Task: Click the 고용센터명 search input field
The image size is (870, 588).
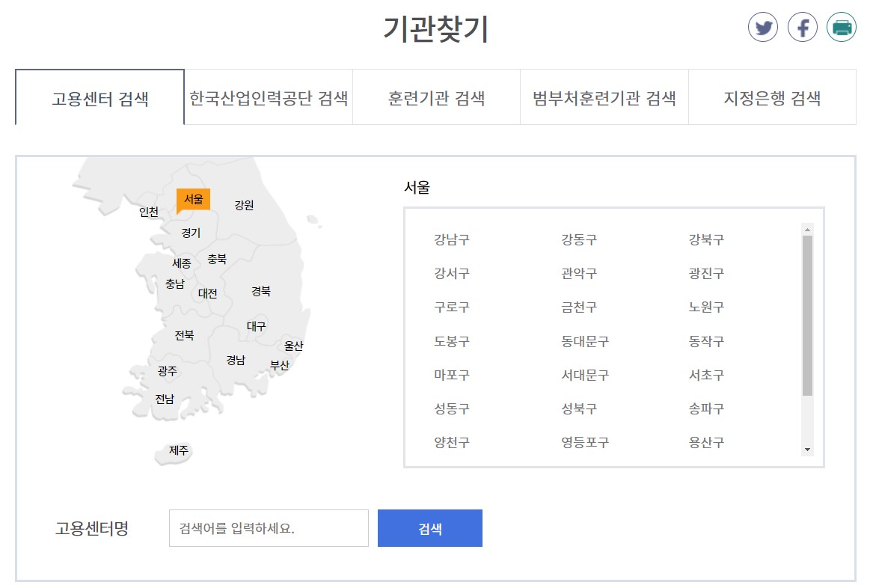Action: tap(268, 528)
